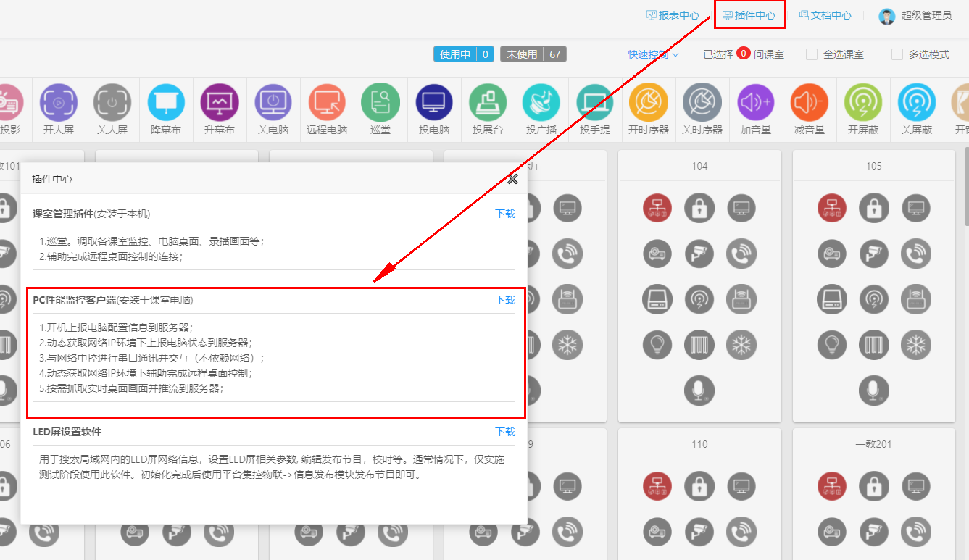Image resolution: width=969 pixels, height=560 pixels.
Task: Close the 插件中心 dialog
Action: 512,179
